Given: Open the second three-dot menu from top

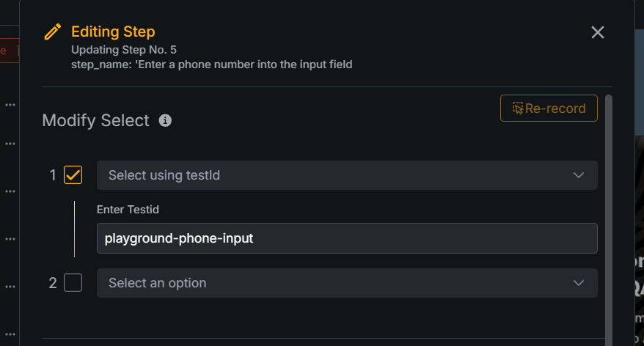Looking at the screenshot, I should [x=10, y=144].
